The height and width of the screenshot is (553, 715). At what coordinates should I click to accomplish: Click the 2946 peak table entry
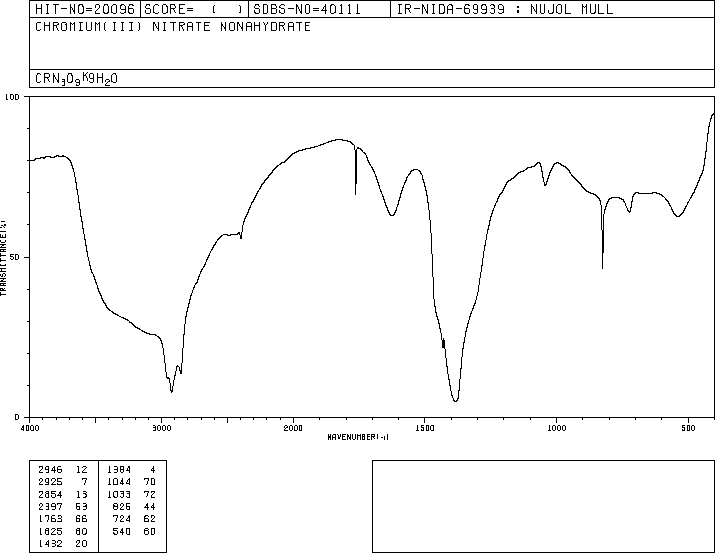(x=62, y=469)
